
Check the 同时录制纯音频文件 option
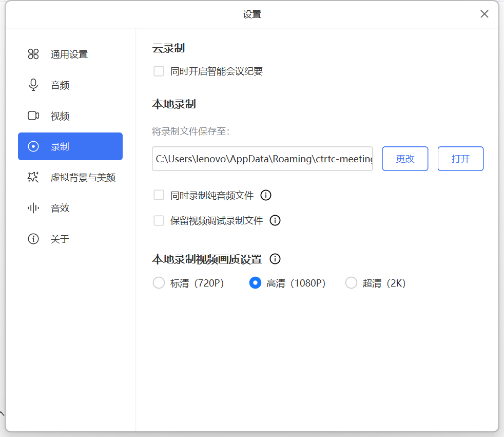click(159, 195)
